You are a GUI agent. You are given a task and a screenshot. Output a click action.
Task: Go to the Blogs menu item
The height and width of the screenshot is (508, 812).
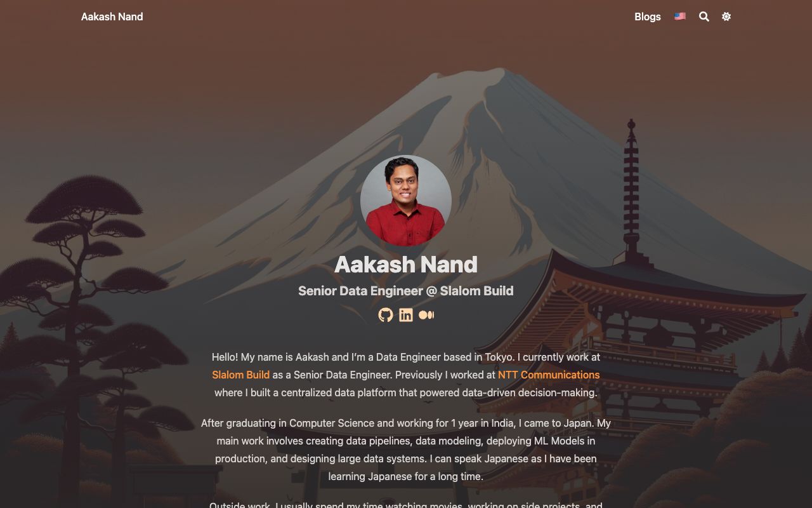pyautogui.click(x=648, y=17)
